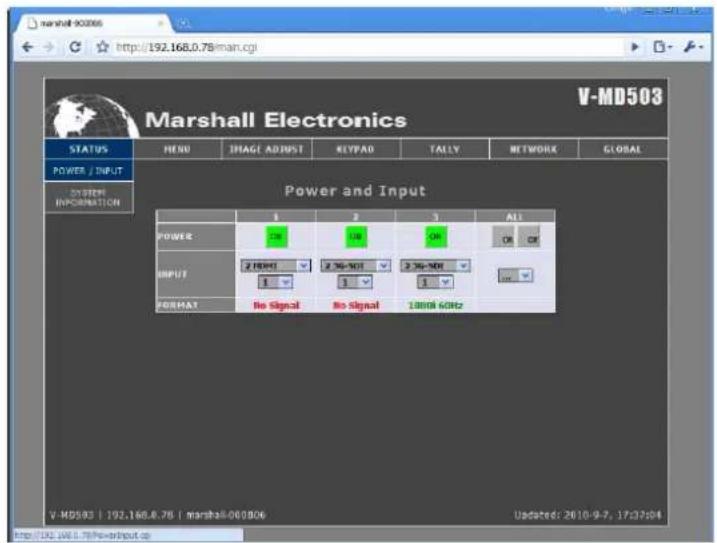
Task: Click the V-MD503 model title at top right
Action: tap(620, 97)
